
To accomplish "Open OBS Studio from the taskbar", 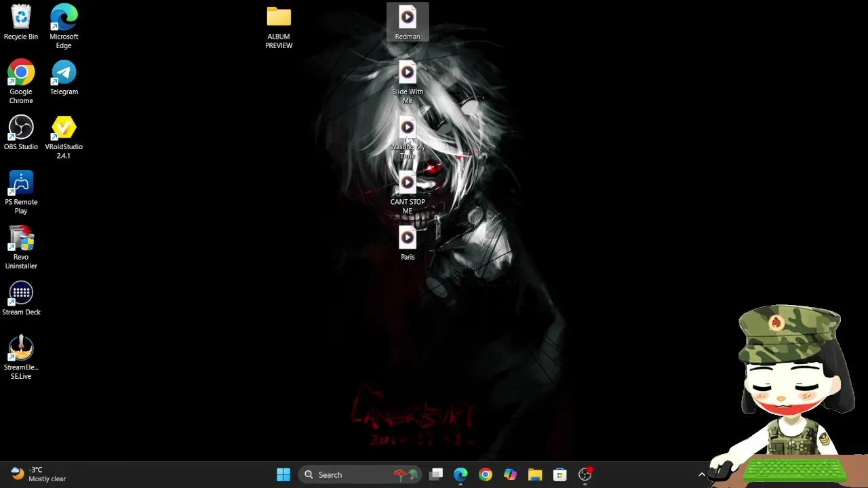I will click(x=585, y=474).
